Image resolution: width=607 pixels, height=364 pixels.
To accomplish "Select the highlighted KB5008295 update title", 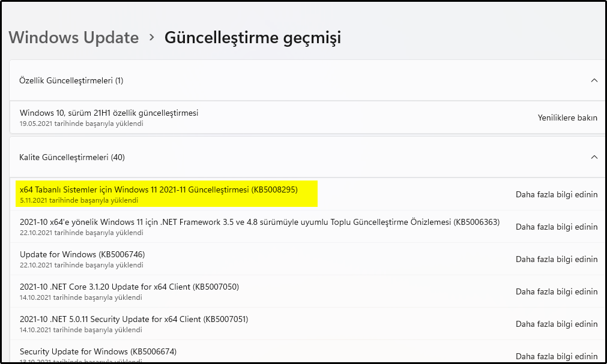I will (159, 189).
